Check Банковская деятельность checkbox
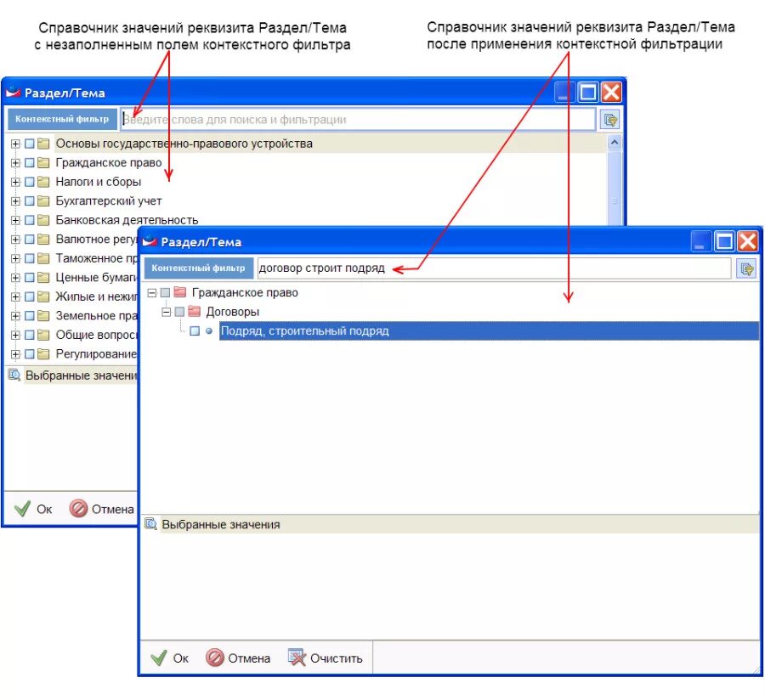The width and height of the screenshot is (765, 700). pos(29,220)
